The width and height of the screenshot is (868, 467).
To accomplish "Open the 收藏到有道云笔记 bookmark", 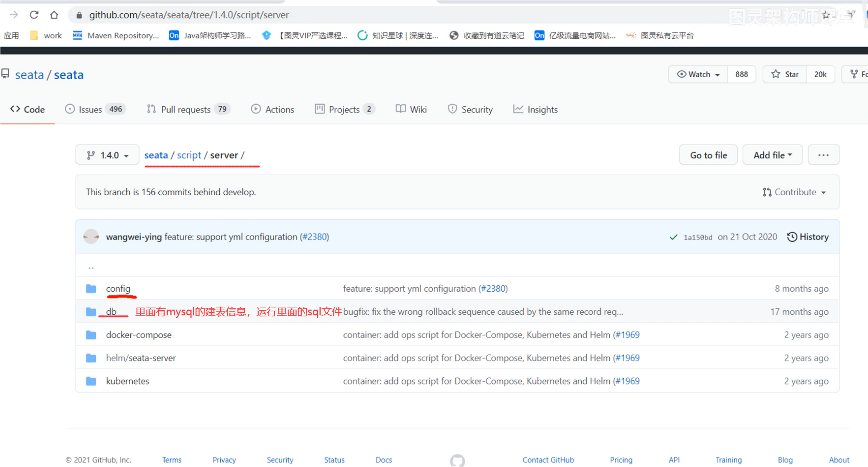I will [487, 35].
